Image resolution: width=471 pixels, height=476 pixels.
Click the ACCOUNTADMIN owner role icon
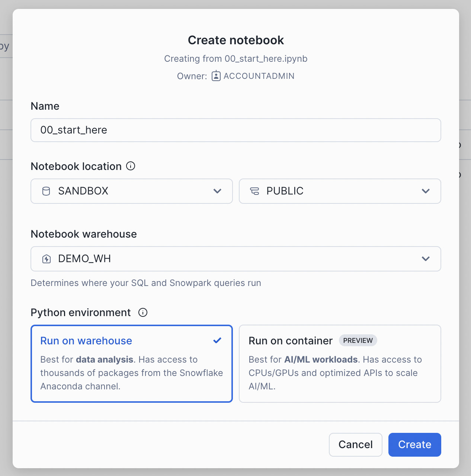[x=216, y=76]
